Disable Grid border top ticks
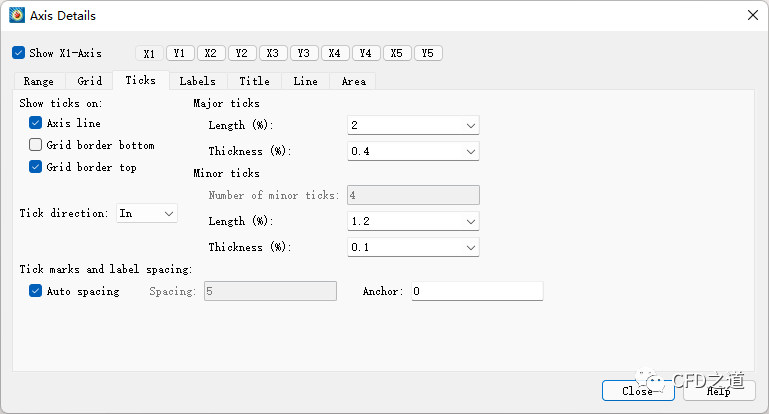Image resolution: width=769 pixels, height=414 pixels. click(x=36, y=167)
